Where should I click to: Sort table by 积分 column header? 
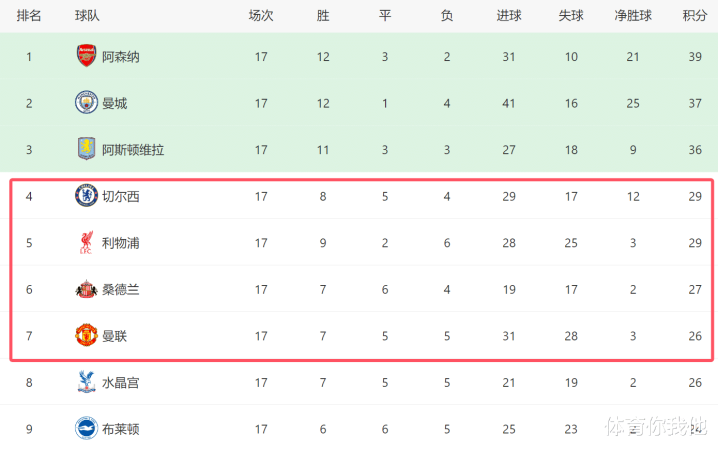pyautogui.click(x=695, y=16)
